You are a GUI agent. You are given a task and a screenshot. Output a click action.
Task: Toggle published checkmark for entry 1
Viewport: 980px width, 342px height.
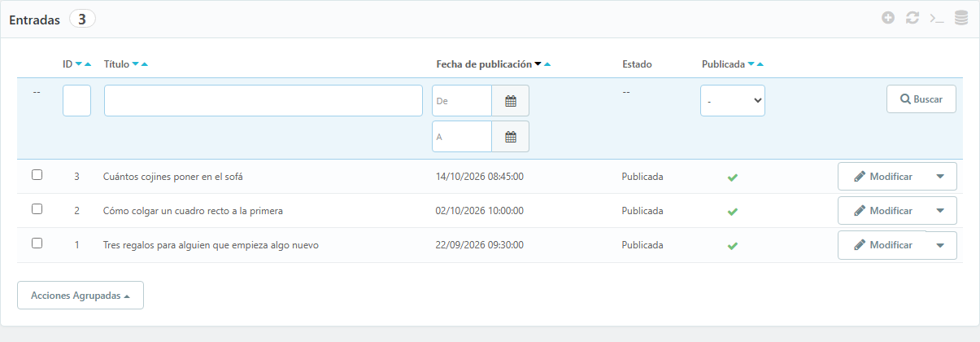[732, 245]
